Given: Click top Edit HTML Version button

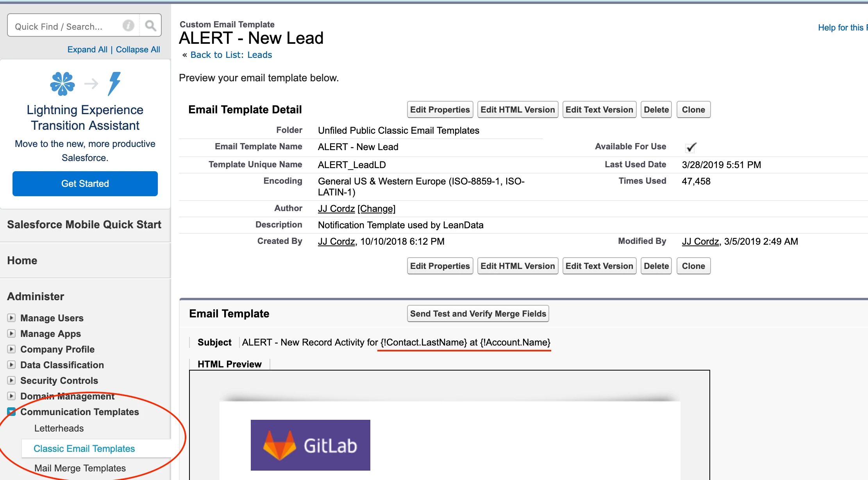Looking at the screenshot, I should point(518,109).
